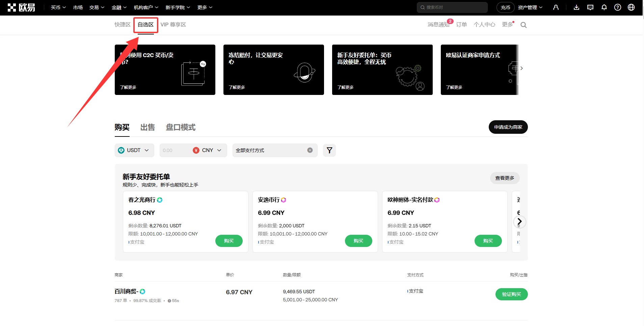644x326 pixels.
Task: Open 消息通知 notifications link
Action: (x=438, y=25)
